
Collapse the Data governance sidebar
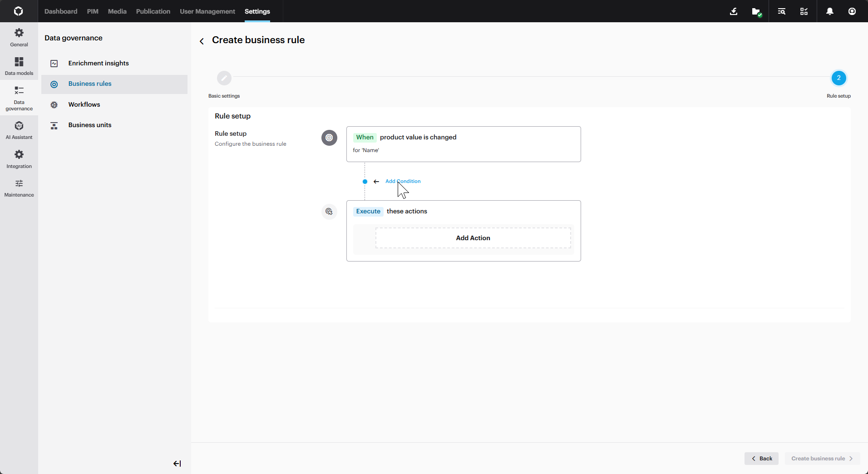[x=177, y=464]
